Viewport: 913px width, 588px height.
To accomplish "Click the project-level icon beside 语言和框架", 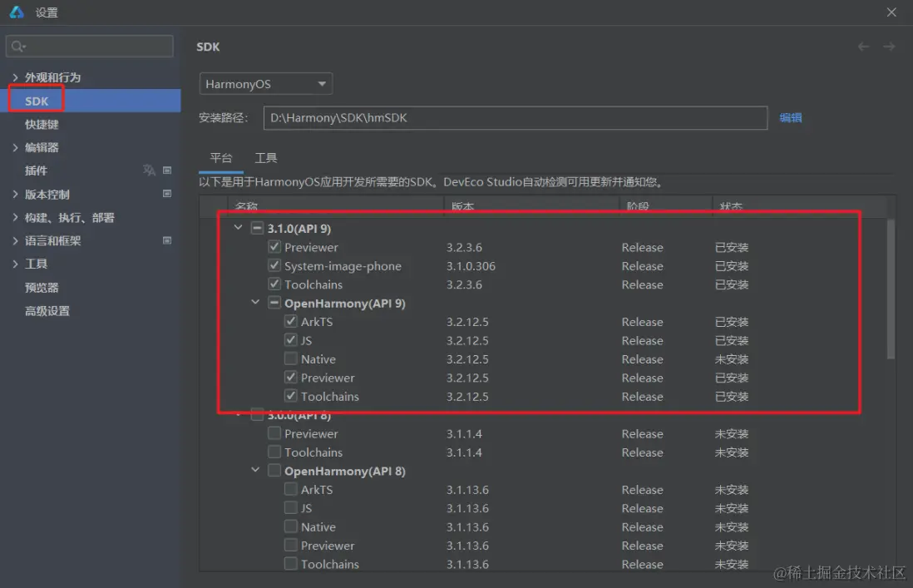I will 167,240.
